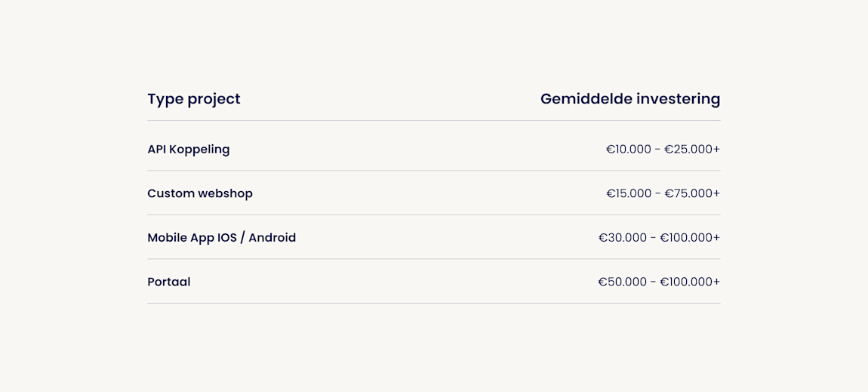Click the "Portaal" row label
Image resolution: width=868 pixels, height=392 pixels.
click(x=169, y=282)
